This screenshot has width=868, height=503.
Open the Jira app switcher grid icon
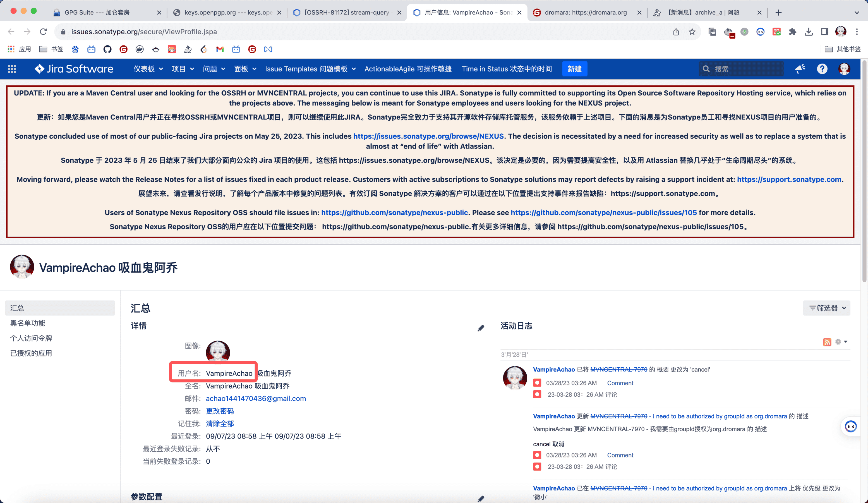(x=12, y=69)
